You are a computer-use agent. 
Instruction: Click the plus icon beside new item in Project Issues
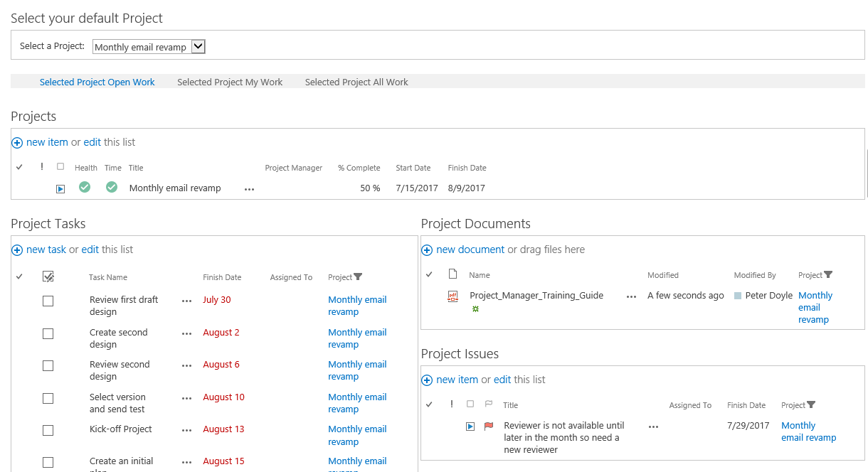(x=427, y=380)
